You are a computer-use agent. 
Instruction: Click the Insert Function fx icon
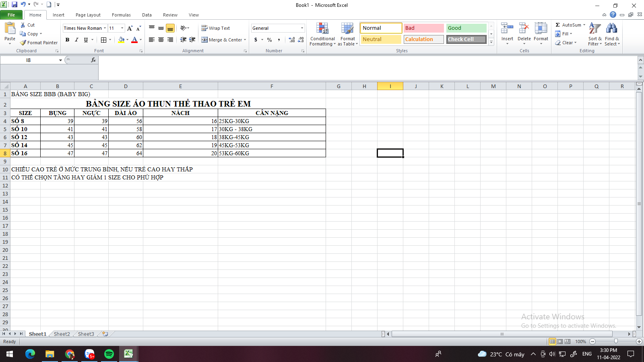pos(93,60)
